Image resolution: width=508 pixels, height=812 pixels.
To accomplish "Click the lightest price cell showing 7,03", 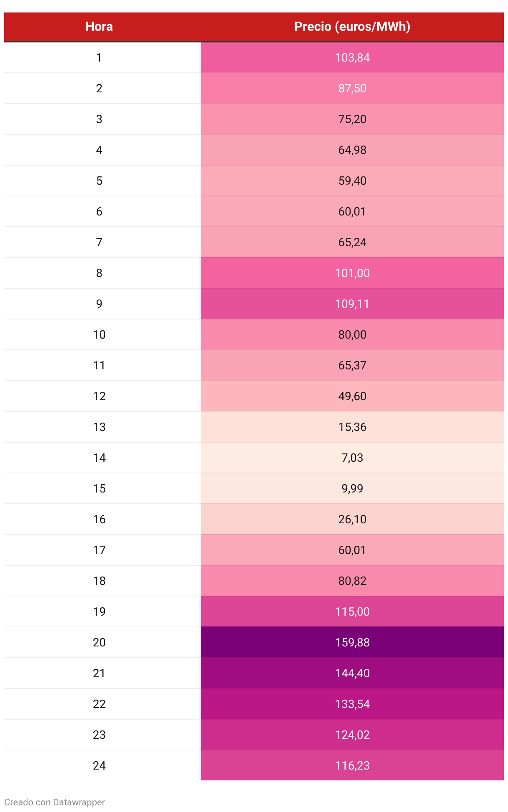I will click(352, 458).
